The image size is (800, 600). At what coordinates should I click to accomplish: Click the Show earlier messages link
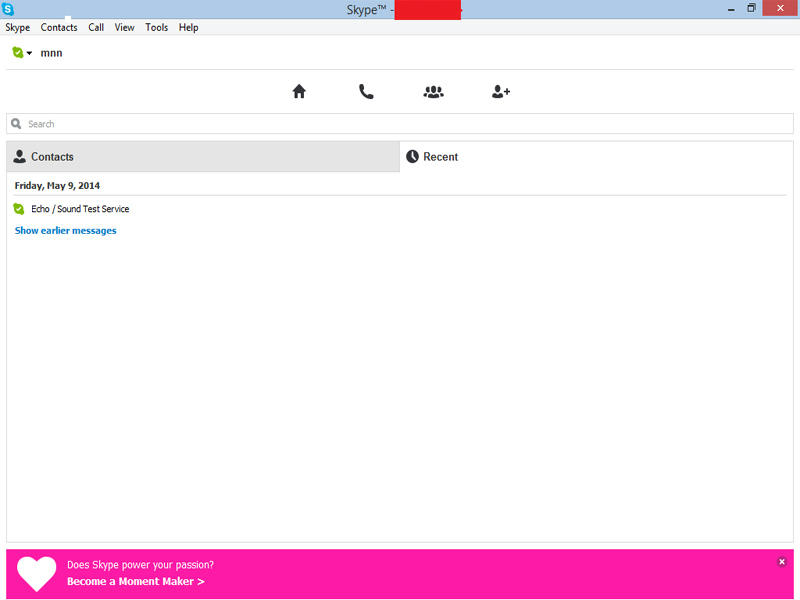tap(65, 231)
